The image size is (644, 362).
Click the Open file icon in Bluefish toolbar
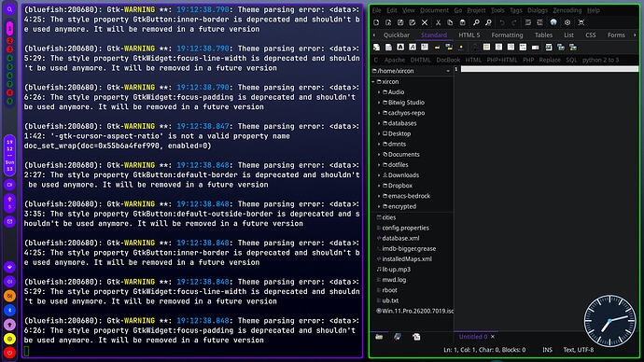click(388, 22)
